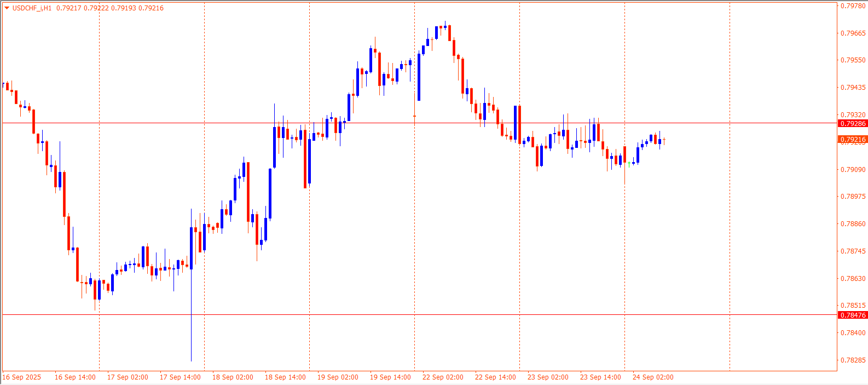Click the 16 Sep 2025 date label
Image resolution: width=868 pixels, height=385 pixels.
tap(22, 377)
